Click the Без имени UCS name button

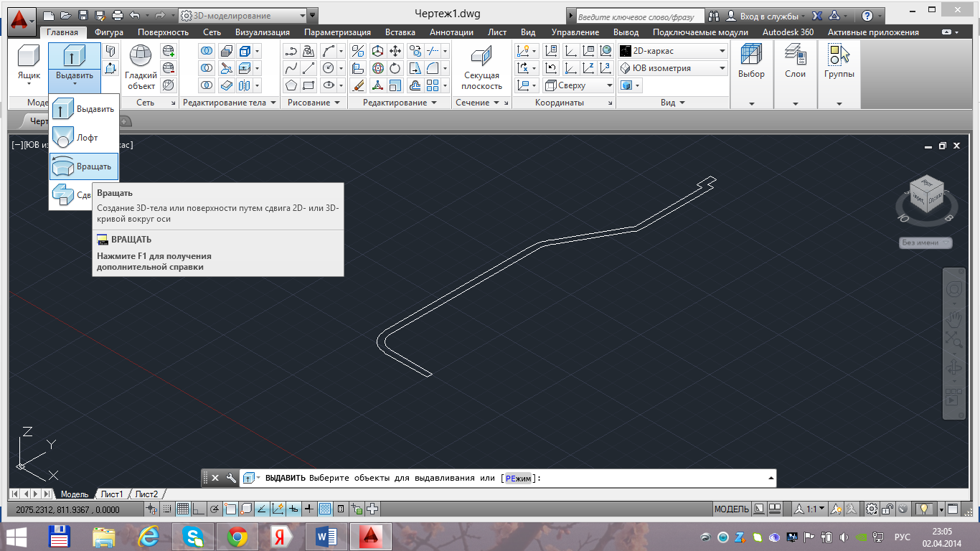tap(925, 242)
